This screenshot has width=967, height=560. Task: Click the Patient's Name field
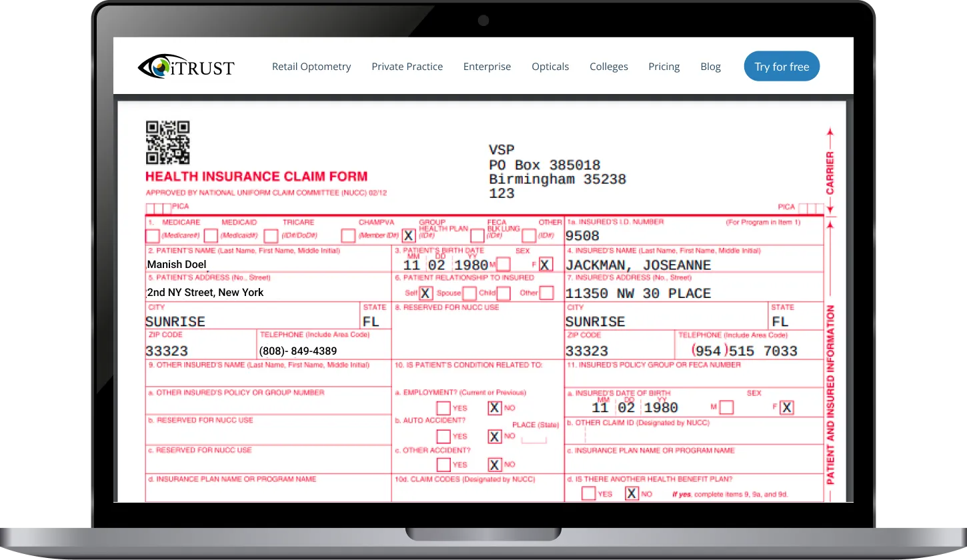(267, 264)
